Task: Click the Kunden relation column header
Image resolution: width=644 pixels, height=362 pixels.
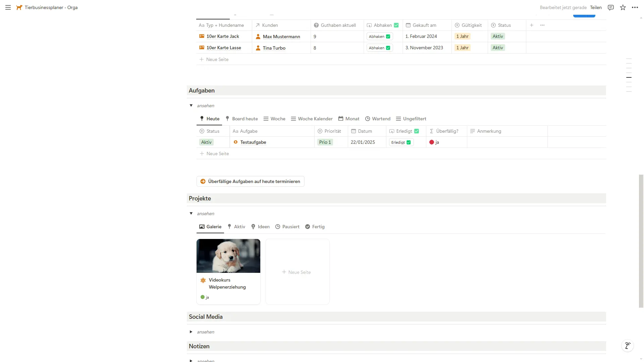Action: (x=281, y=25)
